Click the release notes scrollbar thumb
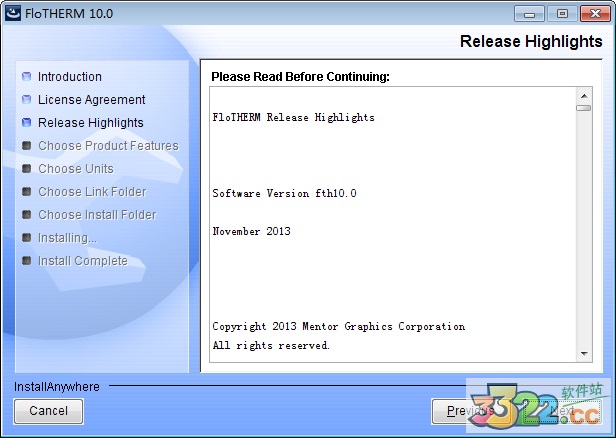 pos(584,108)
